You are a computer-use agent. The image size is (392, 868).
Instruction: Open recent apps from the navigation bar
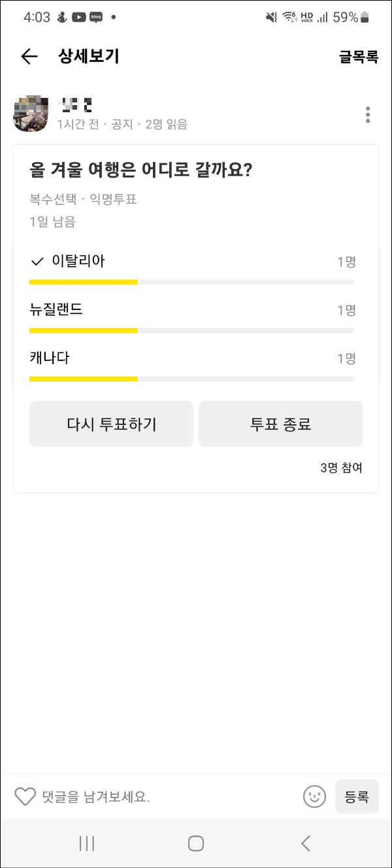tap(86, 843)
